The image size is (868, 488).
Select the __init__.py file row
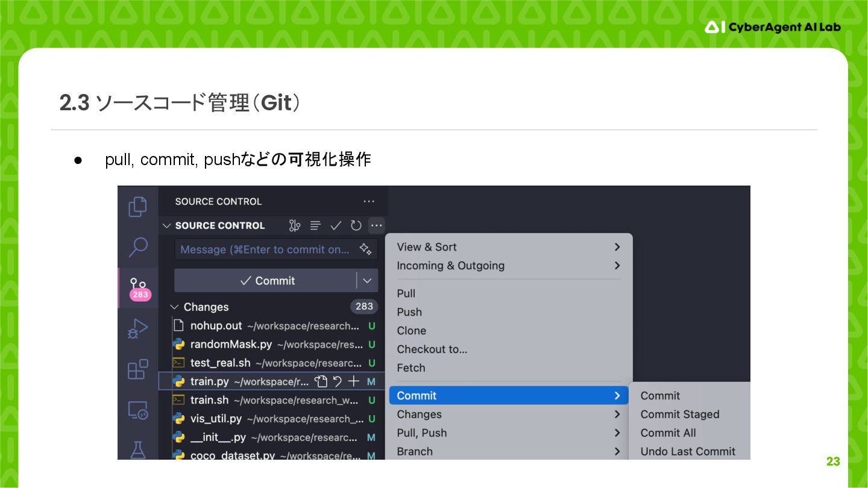271,437
